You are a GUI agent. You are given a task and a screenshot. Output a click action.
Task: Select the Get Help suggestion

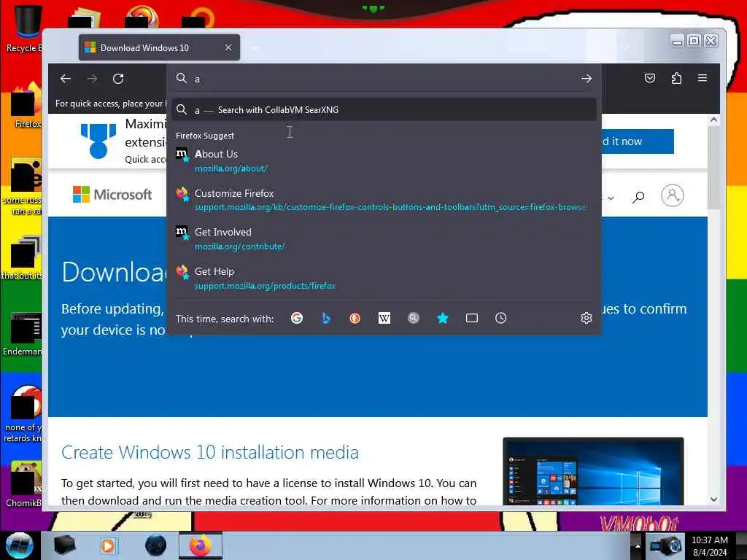[384, 278]
